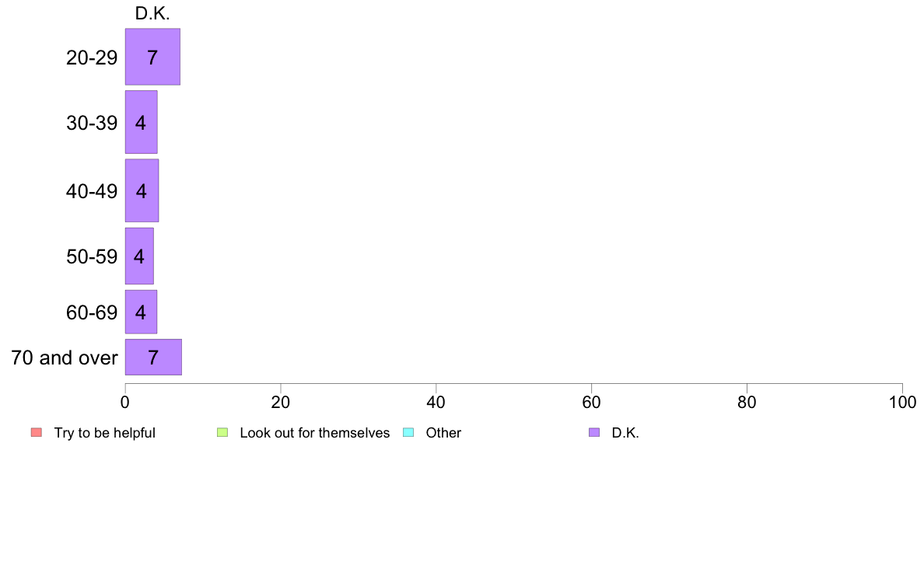Click the Other legend text
This screenshot has height=572, width=924.
(x=443, y=433)
